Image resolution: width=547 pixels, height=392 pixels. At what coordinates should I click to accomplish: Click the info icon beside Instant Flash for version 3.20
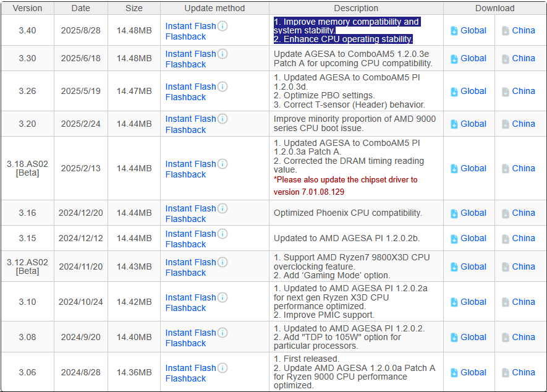click(x=223, y=119)
